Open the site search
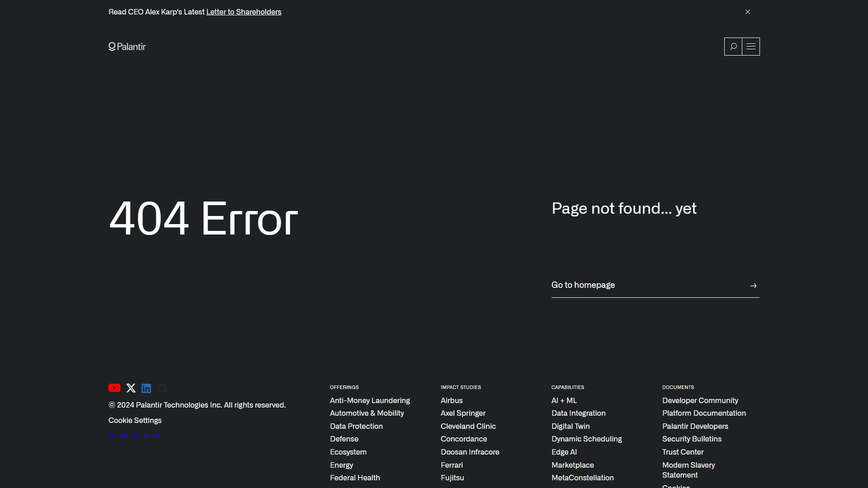The height and width of the screenshot is (488, 868). [x=733, y=46]
